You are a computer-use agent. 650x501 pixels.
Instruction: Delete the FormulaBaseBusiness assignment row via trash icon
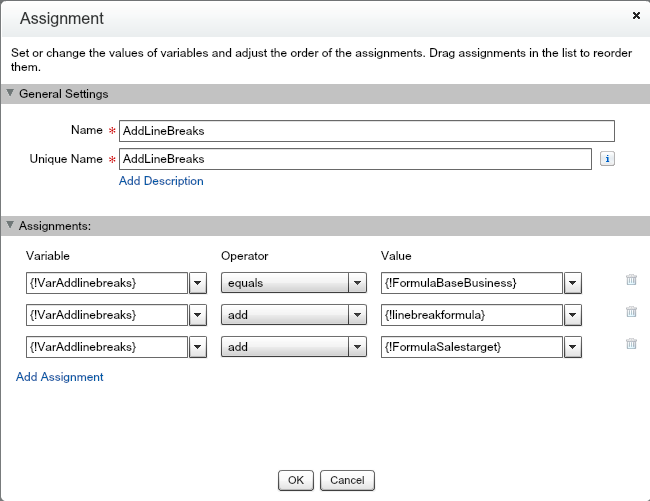coord(631,281)
